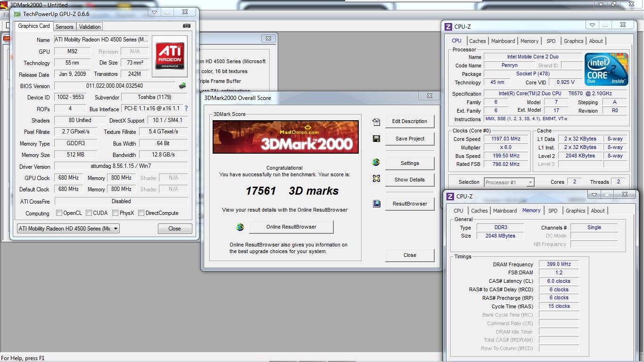
Task: Open Graphics tab in upper CPU-Z window
Action: [574, 41]
